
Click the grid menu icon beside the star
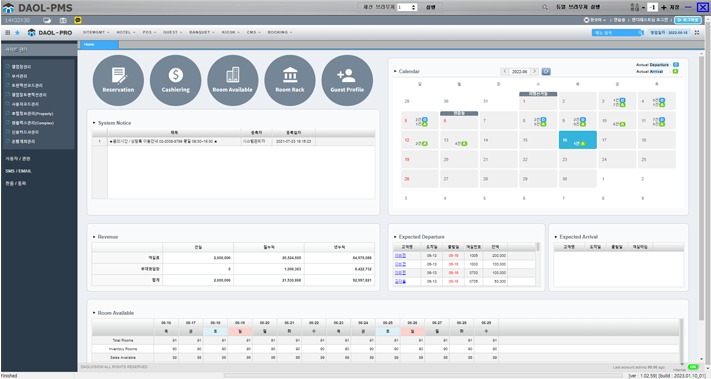(x=7, y=33)
